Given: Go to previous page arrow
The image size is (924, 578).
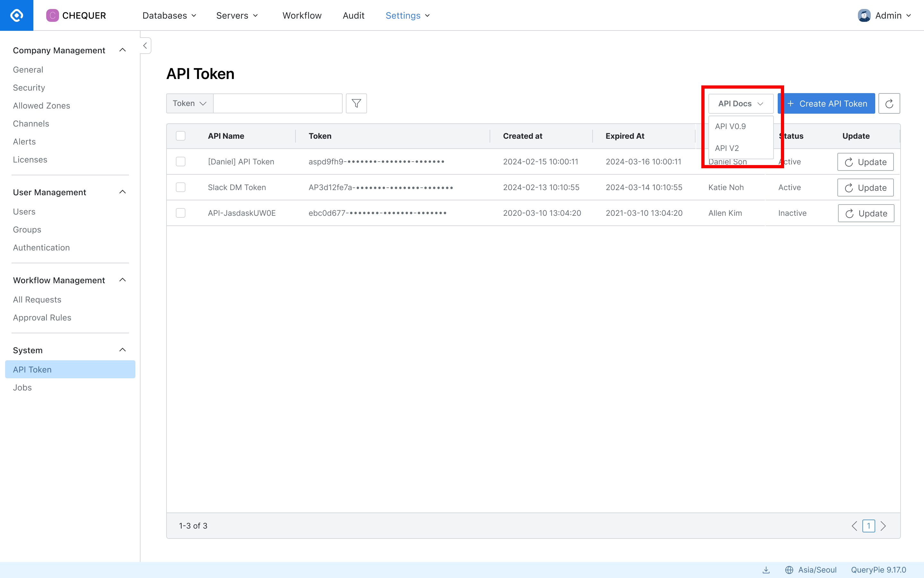Looking at the screenshot, I should point(854,526).
